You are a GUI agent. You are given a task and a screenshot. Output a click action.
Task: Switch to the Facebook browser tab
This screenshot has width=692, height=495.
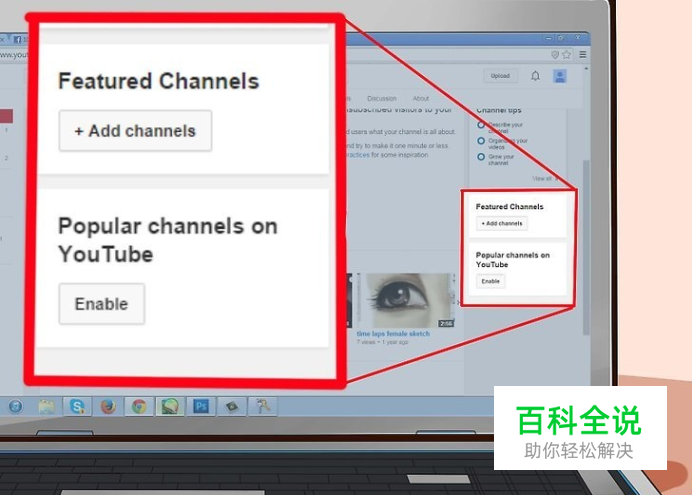click(17, 40)
